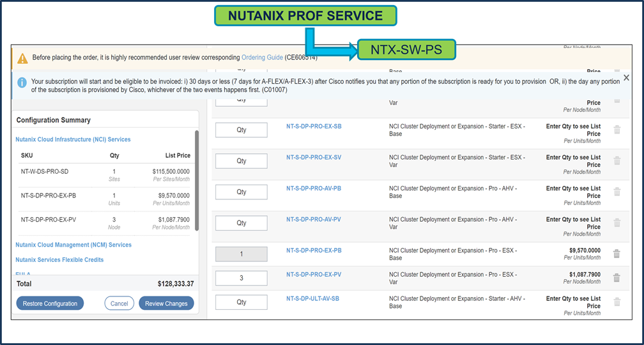Click the blue info circle icon

pyautogui.click(x=22, y=82)
